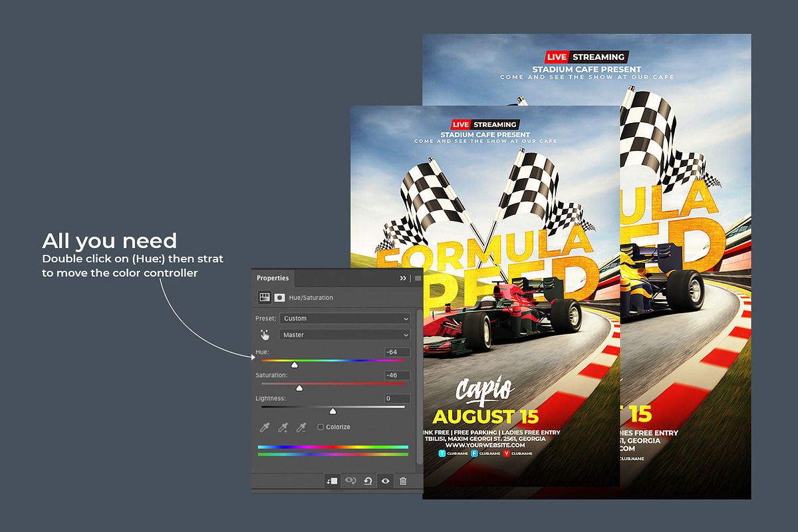This screenshot has height=532, width=798.
Task: Toggle the adjustment layer visibility eye
Action: (386, 481)
